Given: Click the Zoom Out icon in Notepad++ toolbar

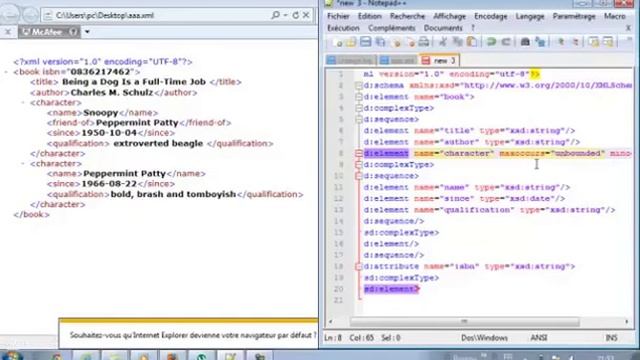Looking at the screenshot, I should (x=575, y=42).
